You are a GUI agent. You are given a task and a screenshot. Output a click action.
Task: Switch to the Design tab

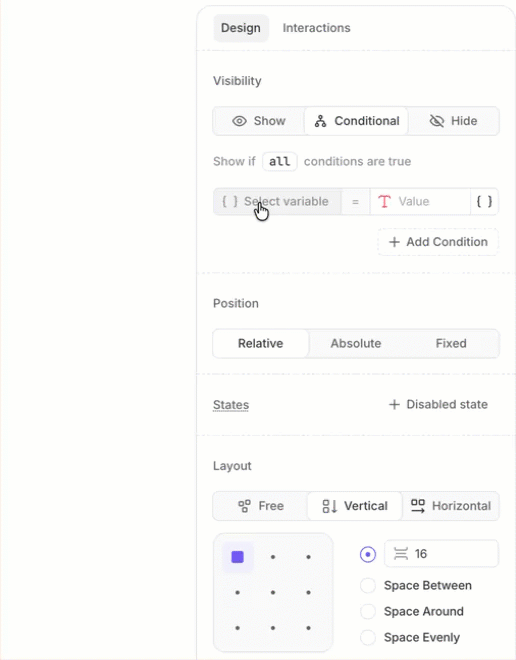(241, 28)
